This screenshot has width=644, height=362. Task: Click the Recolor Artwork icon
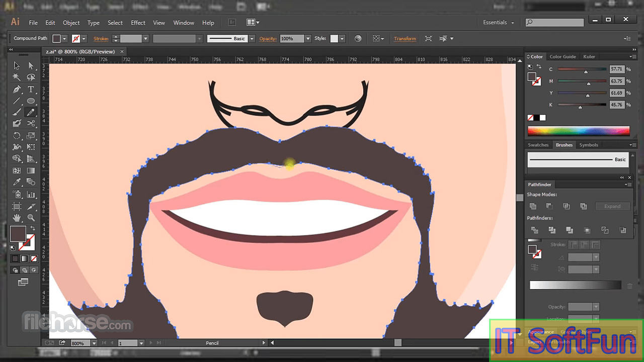pos(358,38)
